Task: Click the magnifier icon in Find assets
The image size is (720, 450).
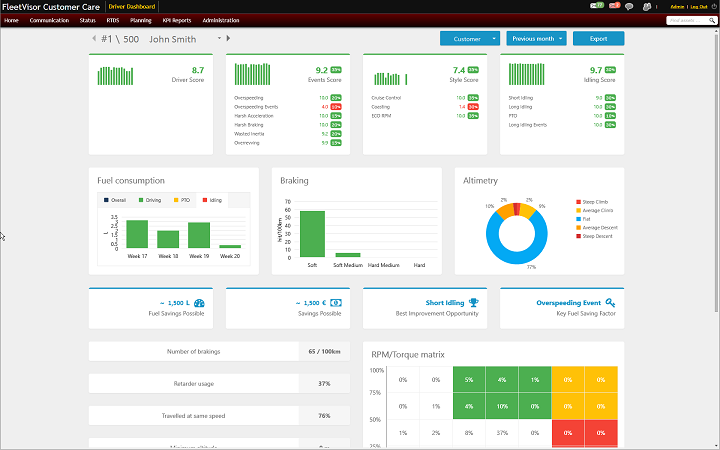Action: coord(712,20)
